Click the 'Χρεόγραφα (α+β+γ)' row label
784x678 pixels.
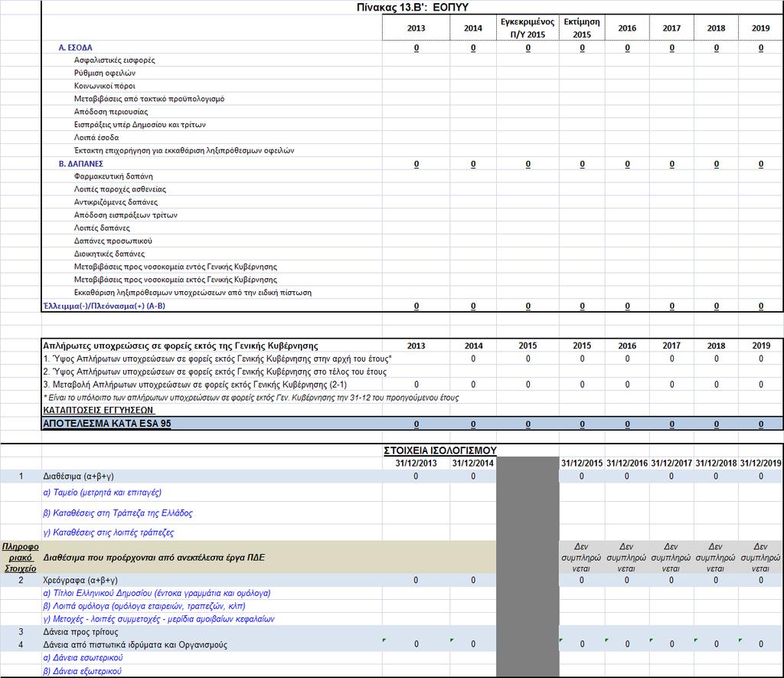tap(80, 580)
